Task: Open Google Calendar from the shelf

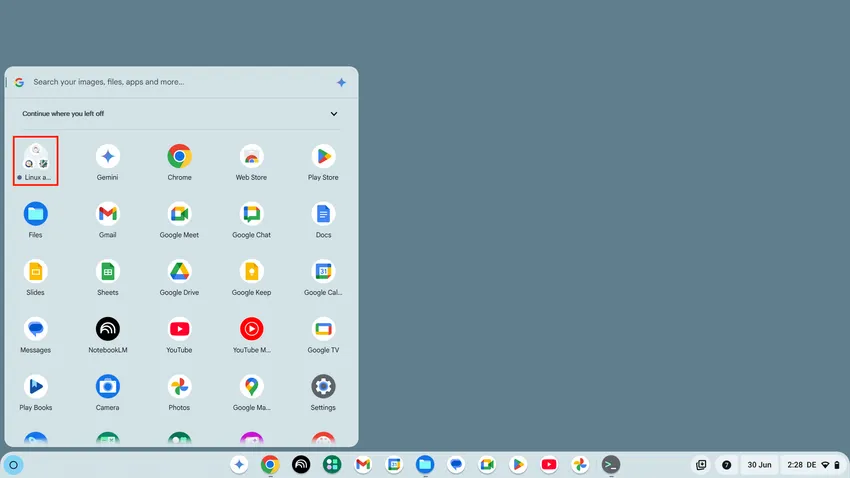Action: [x=394, y=464]
